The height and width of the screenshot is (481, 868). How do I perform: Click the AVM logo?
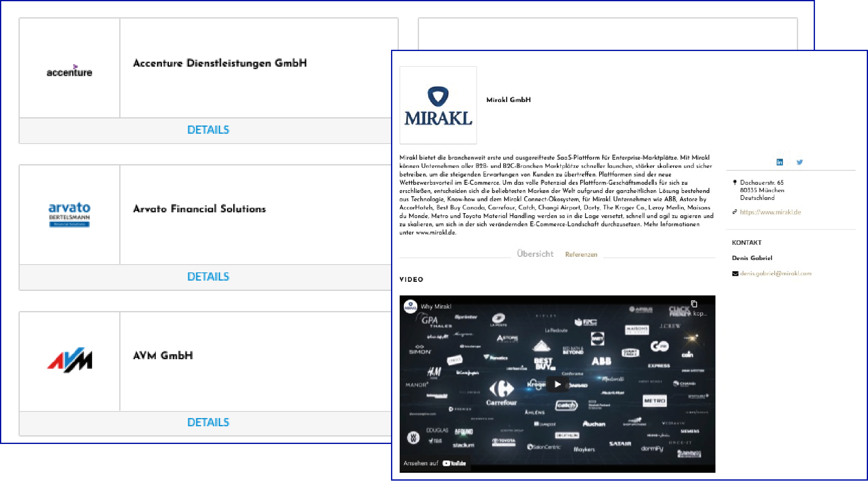tap(69, 360)
